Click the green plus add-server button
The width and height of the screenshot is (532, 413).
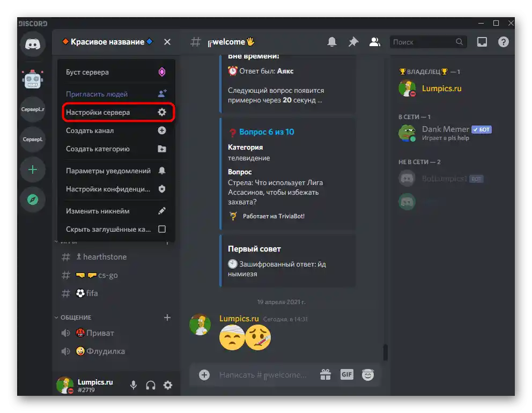[x=33, y=169]
